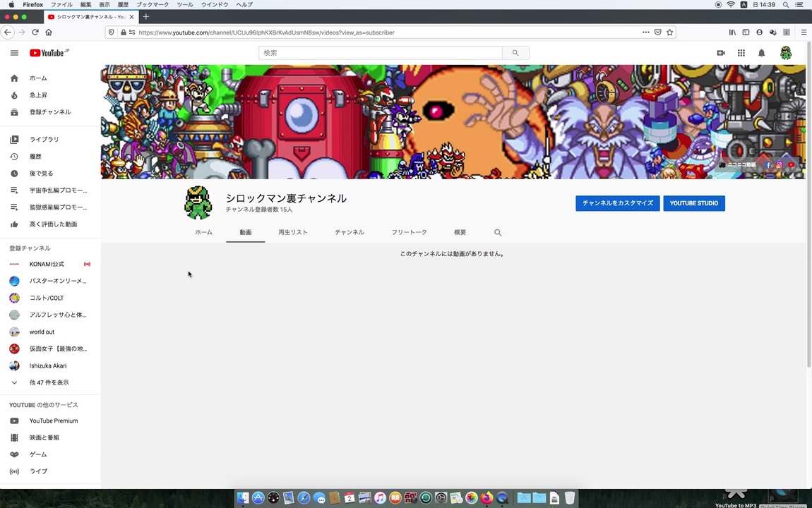
Task: Open Live (ライブ) in sidebar
Action: 50,471
